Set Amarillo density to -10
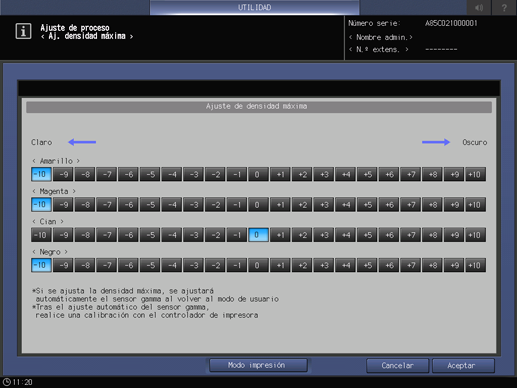This screenshot has height=388, width=517. coord(41,174)
